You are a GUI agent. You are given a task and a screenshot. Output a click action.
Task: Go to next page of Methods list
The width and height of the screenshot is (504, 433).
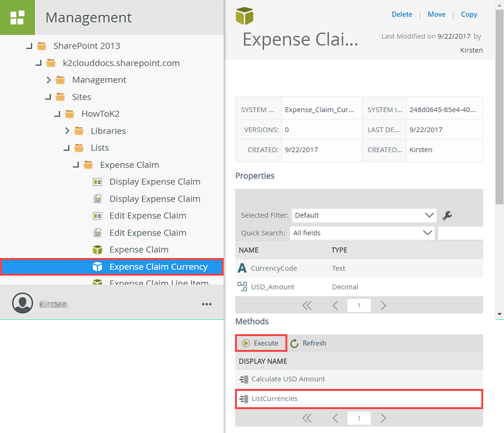coord(383,418)
